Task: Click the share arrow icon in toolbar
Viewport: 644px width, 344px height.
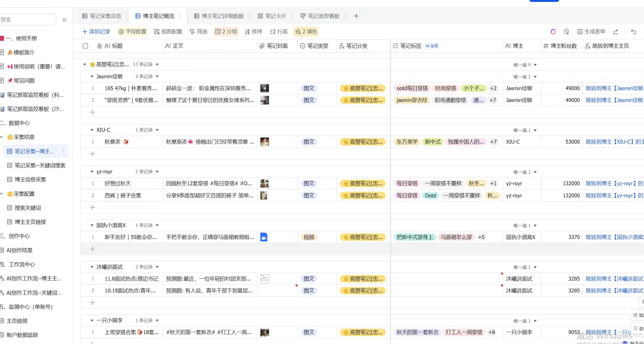Action: tap(616, 32)
